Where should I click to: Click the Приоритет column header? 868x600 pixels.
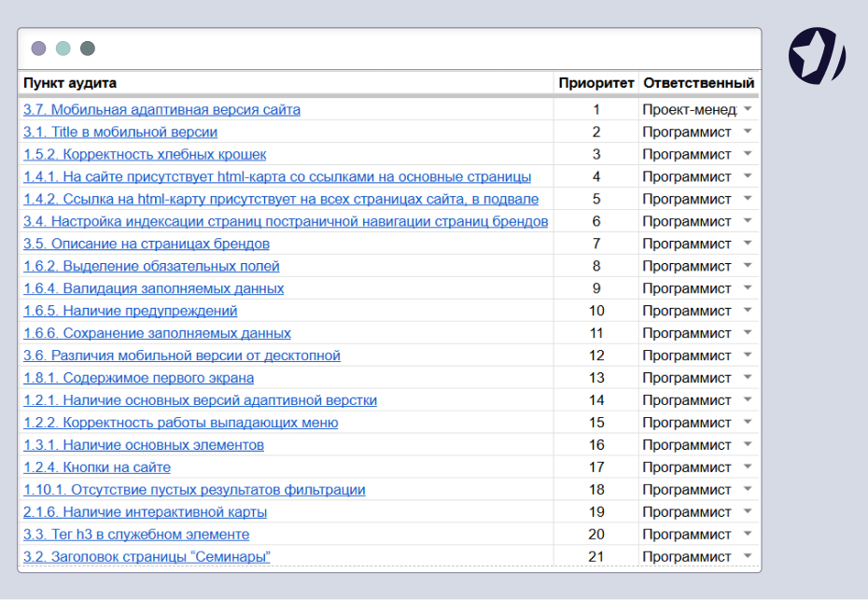click(x=596, y=83)
